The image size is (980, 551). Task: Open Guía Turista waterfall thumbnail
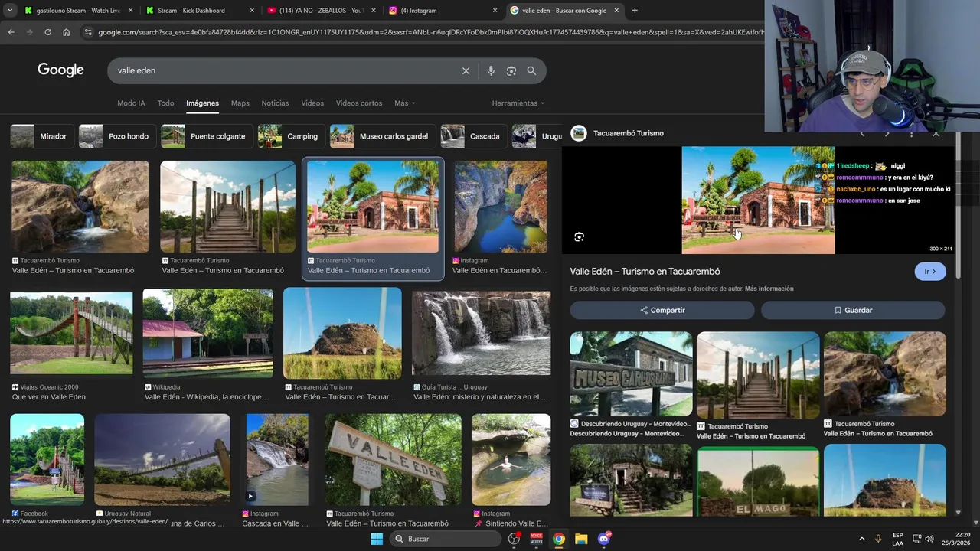pos(481,334)
